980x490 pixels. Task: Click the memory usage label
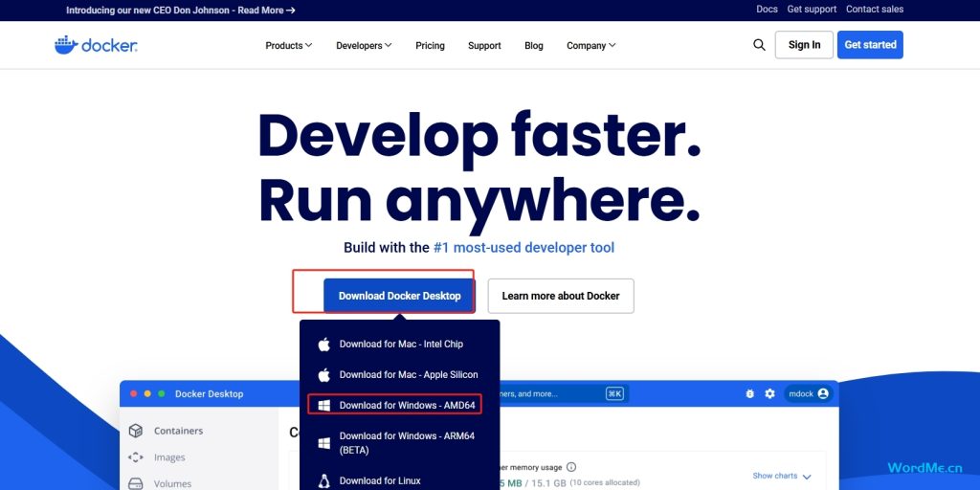pyautogui.click(x=530, y=467)
